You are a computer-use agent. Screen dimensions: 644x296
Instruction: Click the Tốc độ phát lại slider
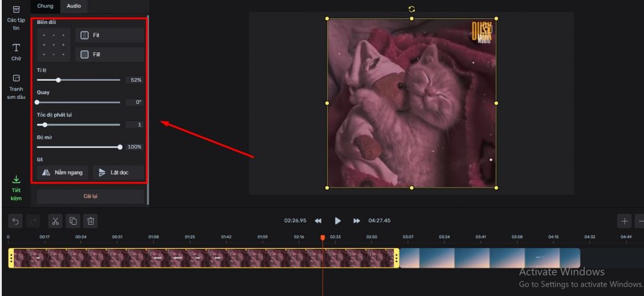click(79, 125)
